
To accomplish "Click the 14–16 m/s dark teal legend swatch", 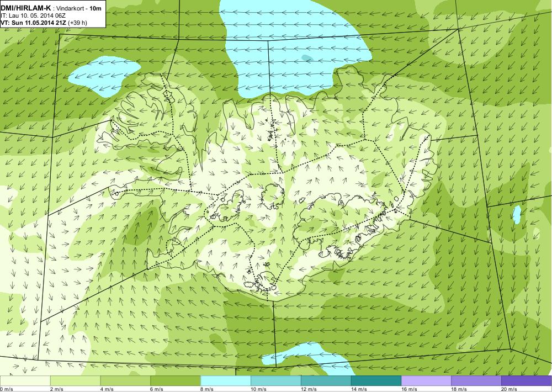I will [x=376, y=381].
